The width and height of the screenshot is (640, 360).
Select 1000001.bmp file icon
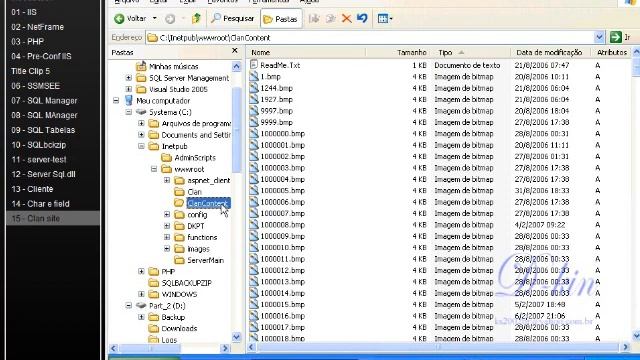[254, 145]
